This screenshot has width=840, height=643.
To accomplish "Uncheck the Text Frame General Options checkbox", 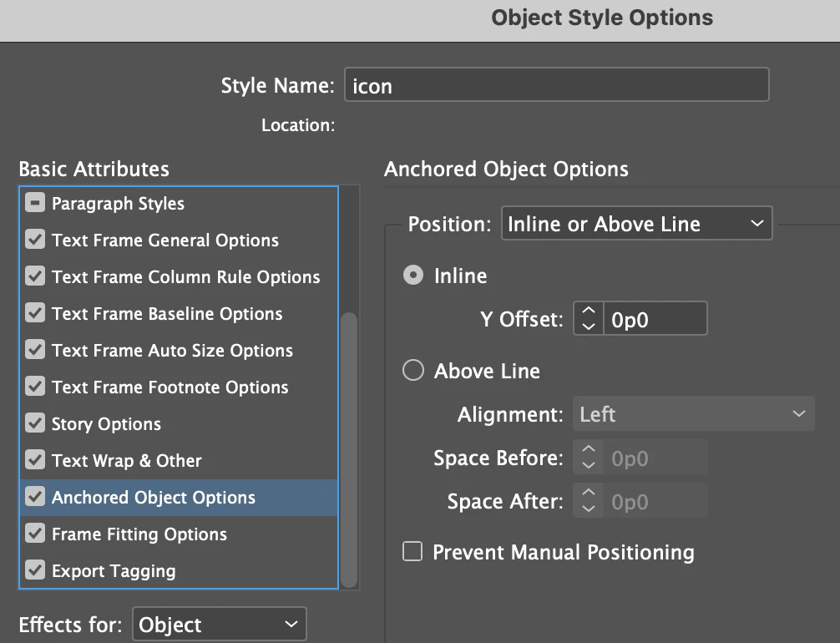I will pyautogui.click(x=35, y=240).
